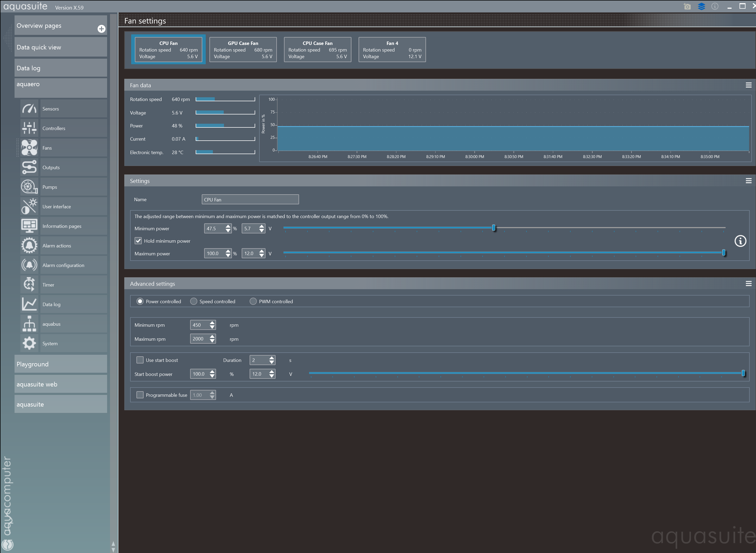The height and width of the screenshot is (553, 756).
Task: Select the Fan 4 tab
Action: tap(392, 49)
